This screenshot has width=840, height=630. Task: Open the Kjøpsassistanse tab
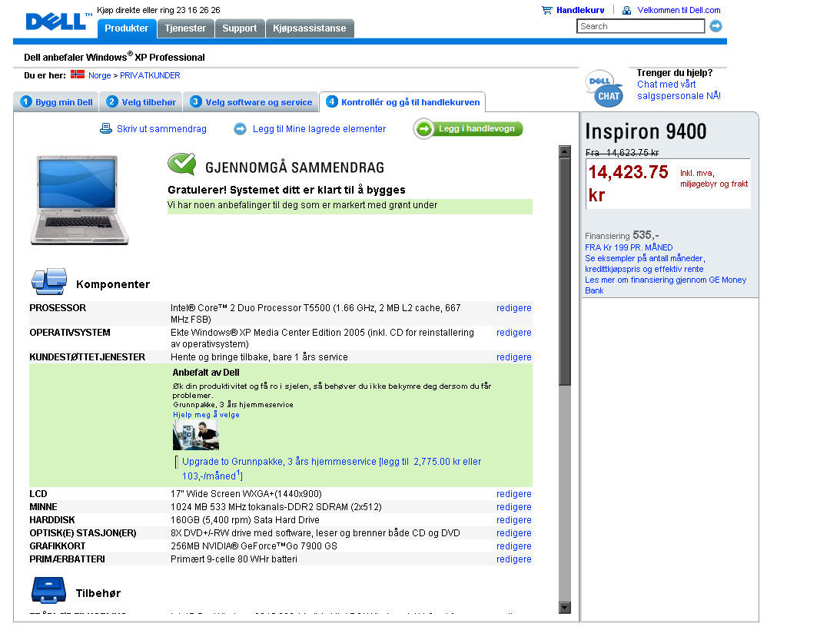click(x=310, y=28)
